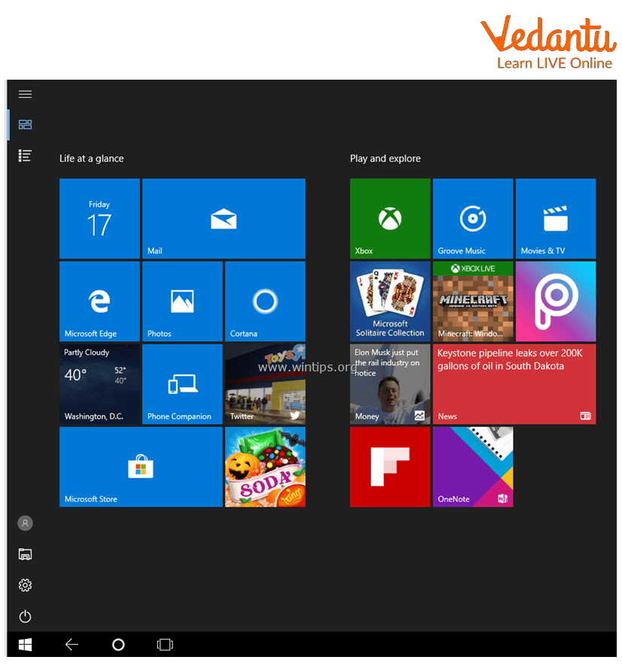
Task: Switch to all apps list view
Action: pyautogui.click(x=25, y=156)
